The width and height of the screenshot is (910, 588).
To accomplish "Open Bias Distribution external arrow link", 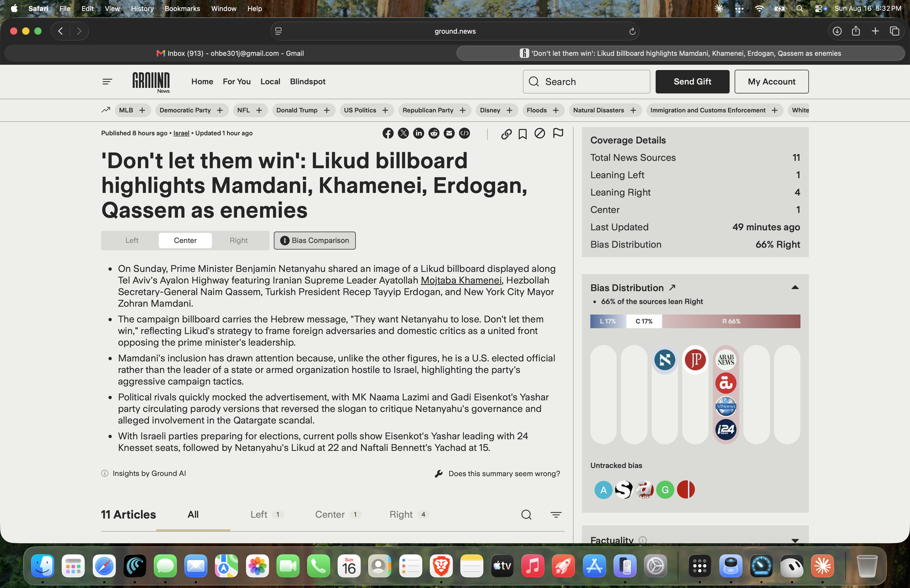I will 672,287.
